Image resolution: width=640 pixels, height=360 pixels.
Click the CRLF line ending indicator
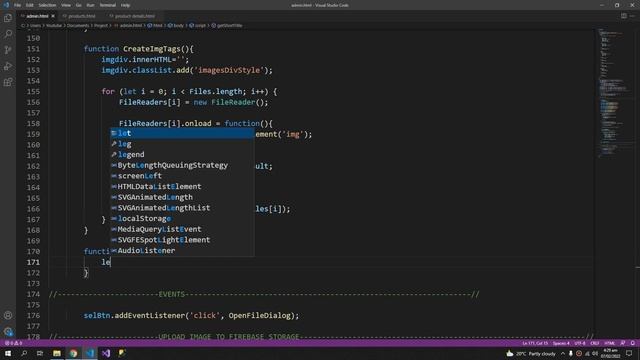[595, 343]
